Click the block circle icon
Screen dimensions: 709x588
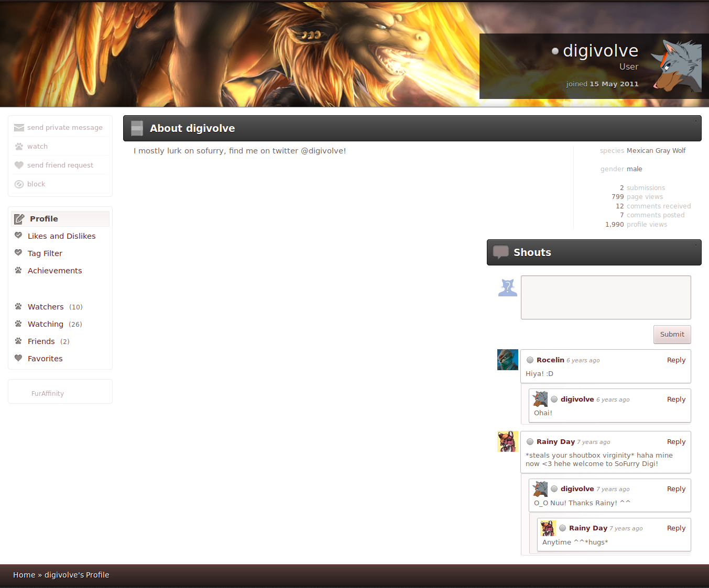[19, 184]
